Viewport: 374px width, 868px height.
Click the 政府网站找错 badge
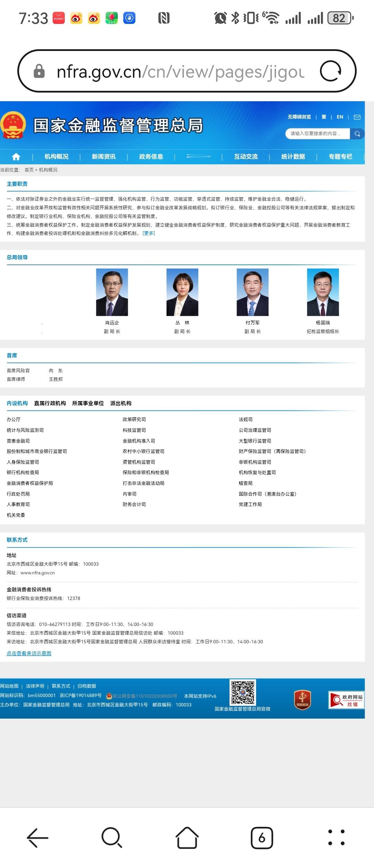coord(346,700)
